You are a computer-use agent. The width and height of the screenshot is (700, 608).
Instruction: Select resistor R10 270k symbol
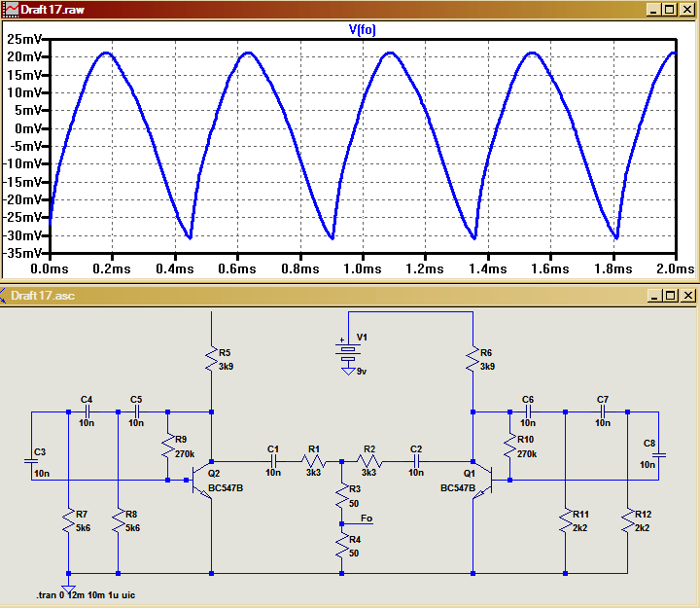(509, 447)
